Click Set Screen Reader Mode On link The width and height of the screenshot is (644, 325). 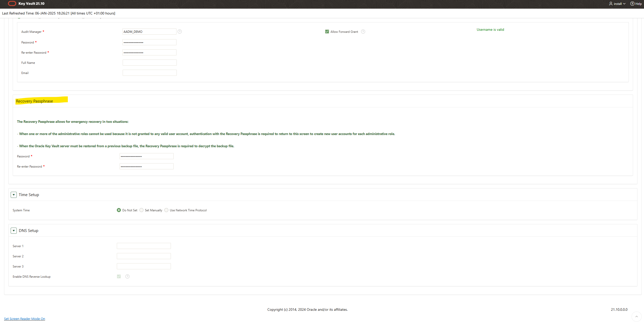[24, 319]
